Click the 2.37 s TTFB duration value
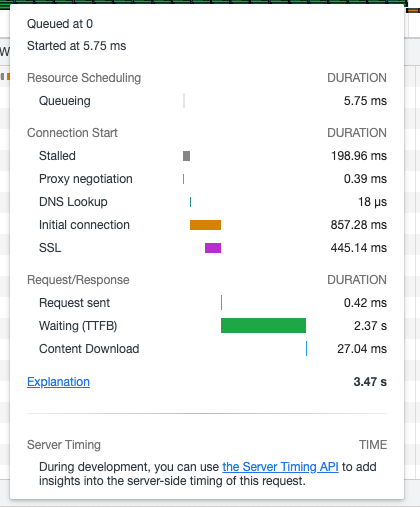 click(x=370, y=326)
